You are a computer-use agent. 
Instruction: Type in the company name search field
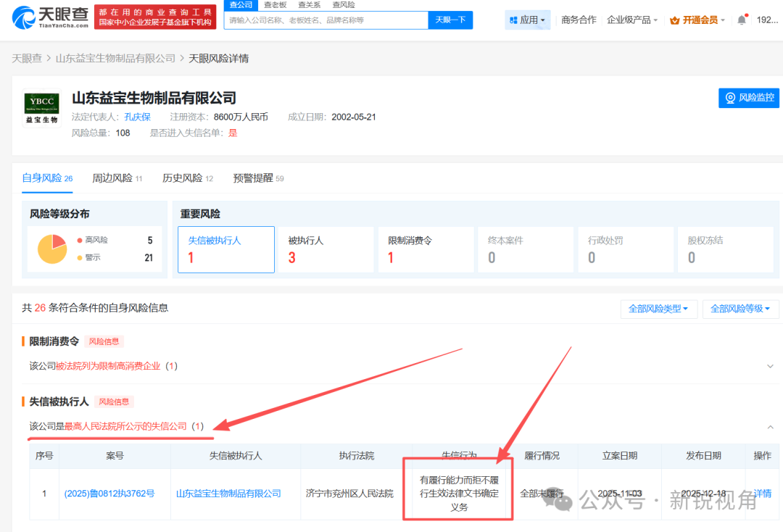pos(326,20)
